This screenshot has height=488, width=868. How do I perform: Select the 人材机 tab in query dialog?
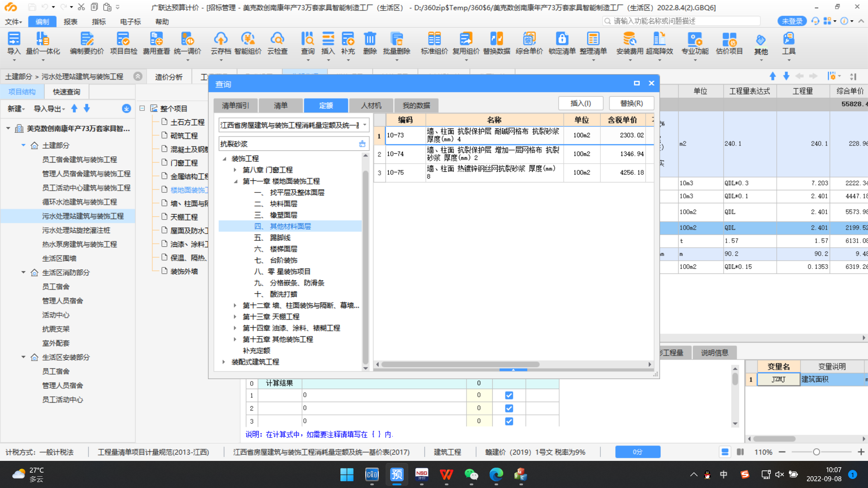371,105
